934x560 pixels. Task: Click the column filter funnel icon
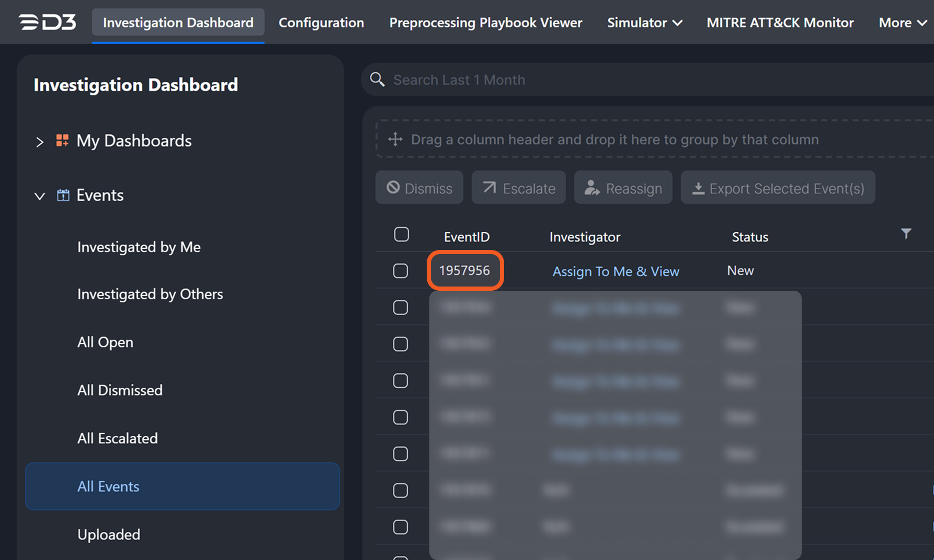click(906, 234)
